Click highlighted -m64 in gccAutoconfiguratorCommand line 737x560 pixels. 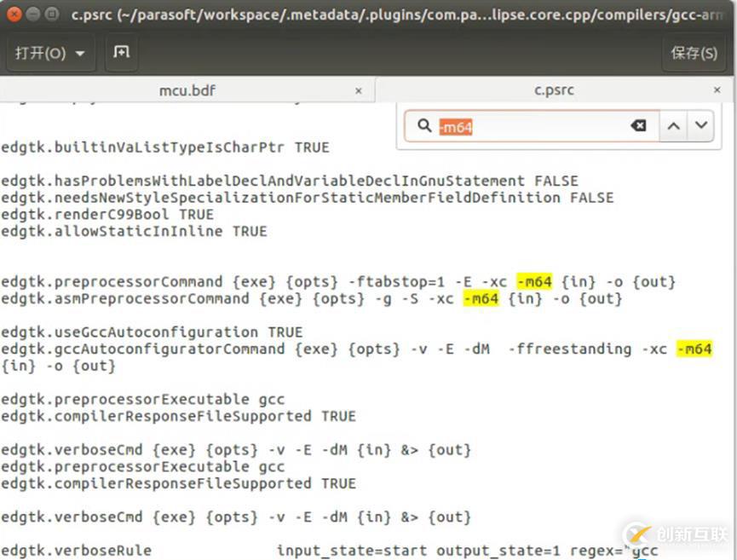coord(694,349)
